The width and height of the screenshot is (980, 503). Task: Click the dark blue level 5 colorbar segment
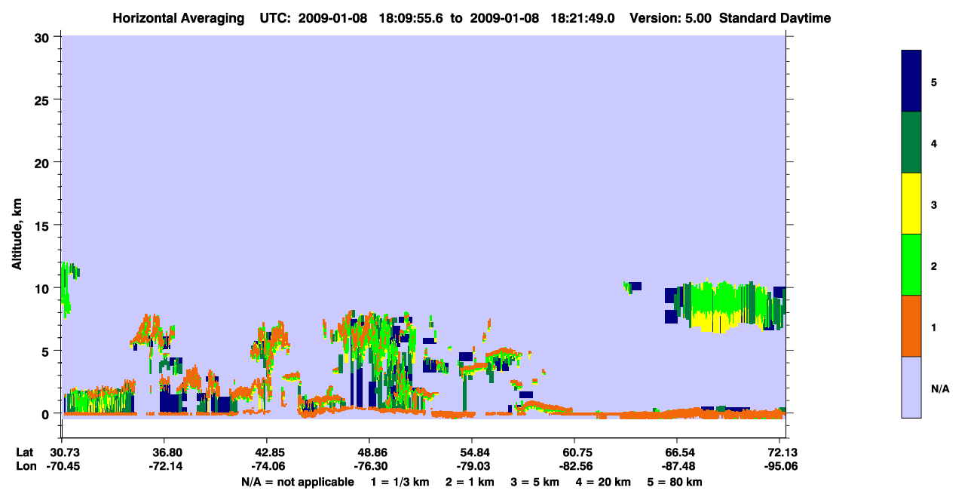[911, 81]
